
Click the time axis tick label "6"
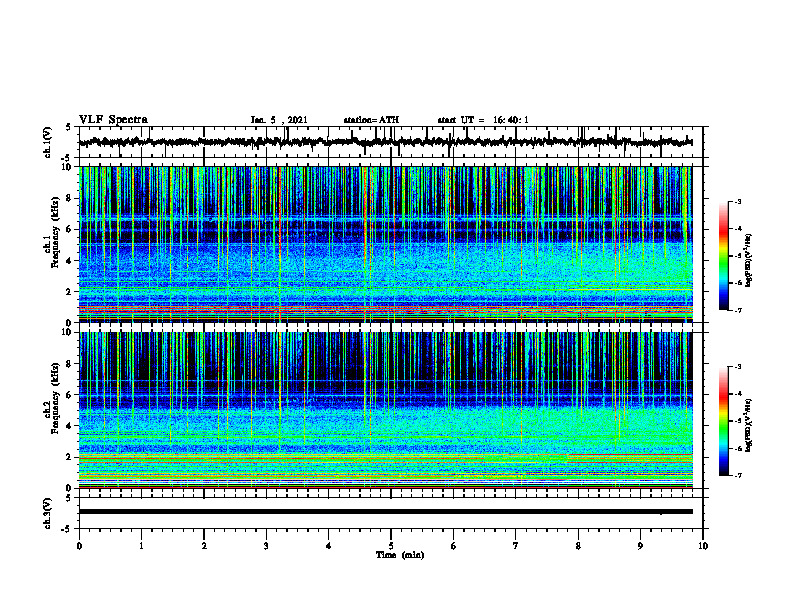point(454,546)
